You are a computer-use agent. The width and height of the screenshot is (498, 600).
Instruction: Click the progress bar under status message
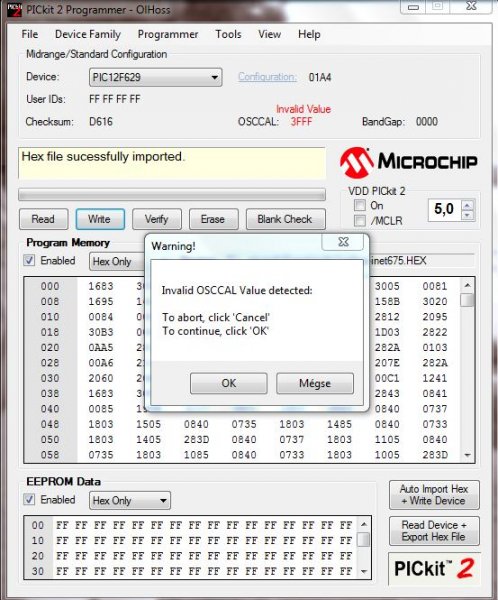[172, 194]
